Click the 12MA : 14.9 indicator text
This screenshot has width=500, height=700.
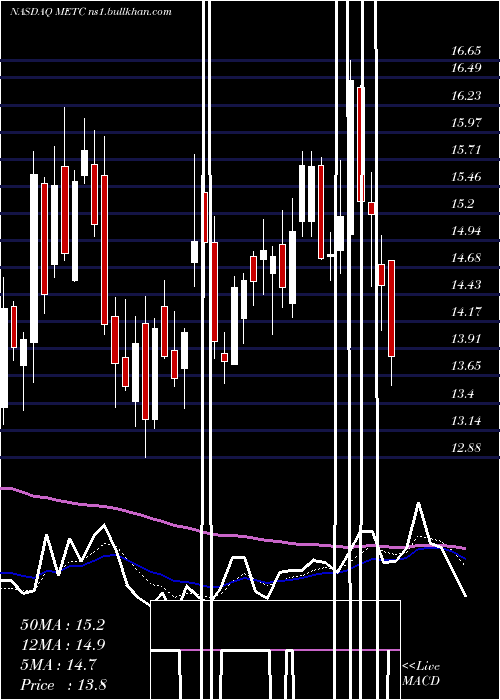(x=63, y=645)
